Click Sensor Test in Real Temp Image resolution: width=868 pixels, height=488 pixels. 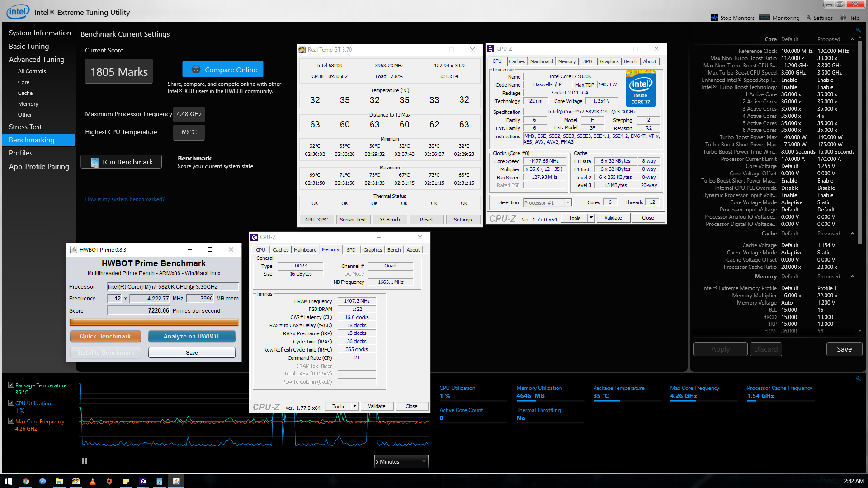353,220
